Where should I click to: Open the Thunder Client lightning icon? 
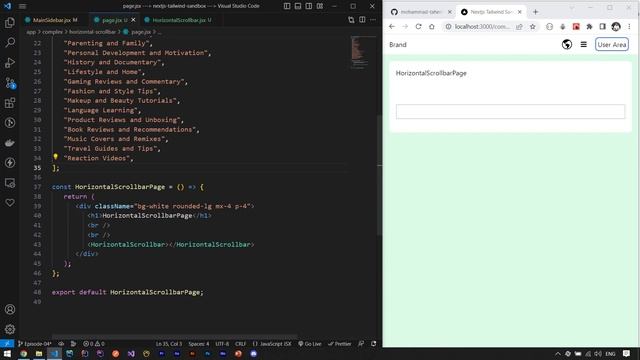coord(10,162)
